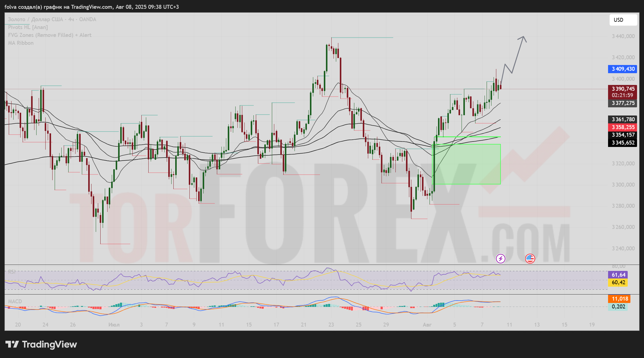Click the blue 3 409,430 price label
The width and height of the screenshot is (644, 358).
pyautogui.click(x=623, y=69)
